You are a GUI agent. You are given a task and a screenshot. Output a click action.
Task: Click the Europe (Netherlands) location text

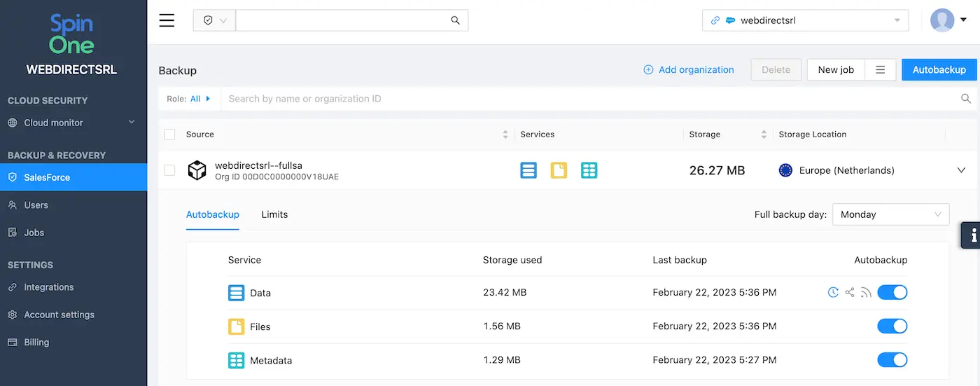[x=846, y=170]
